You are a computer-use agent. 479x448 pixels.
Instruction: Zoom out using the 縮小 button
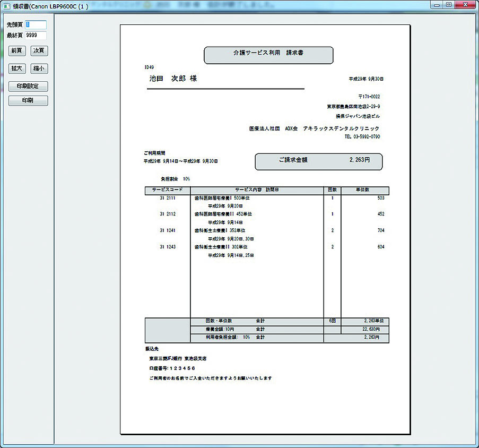[39, 68]
